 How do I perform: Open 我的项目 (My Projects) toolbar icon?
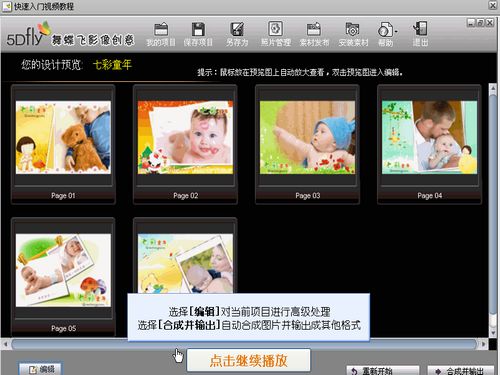(x=161, y=34)
